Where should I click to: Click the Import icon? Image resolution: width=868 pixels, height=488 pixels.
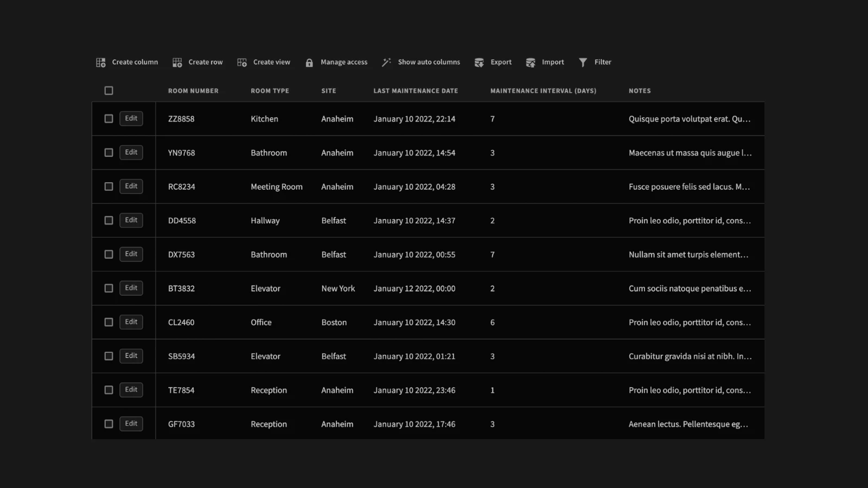[x=531, y=62]
